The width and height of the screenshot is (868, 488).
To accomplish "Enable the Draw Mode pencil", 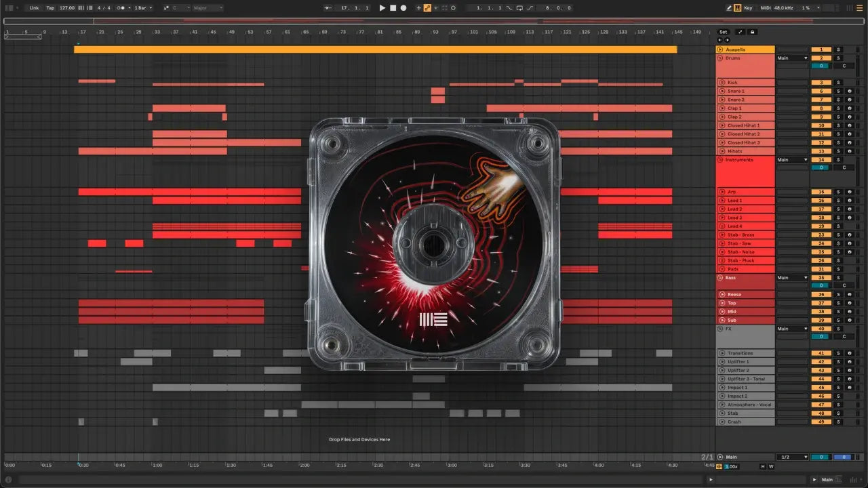I will point(729,8).
